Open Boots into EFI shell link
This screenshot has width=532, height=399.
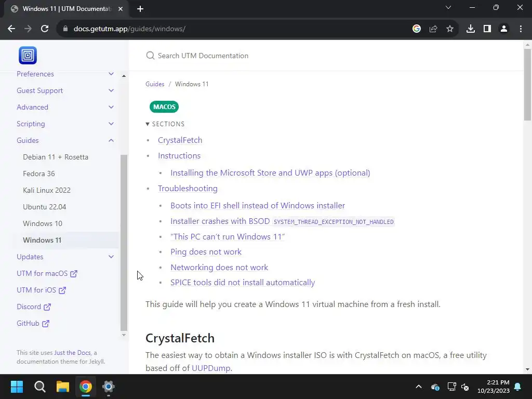[258, 206]
